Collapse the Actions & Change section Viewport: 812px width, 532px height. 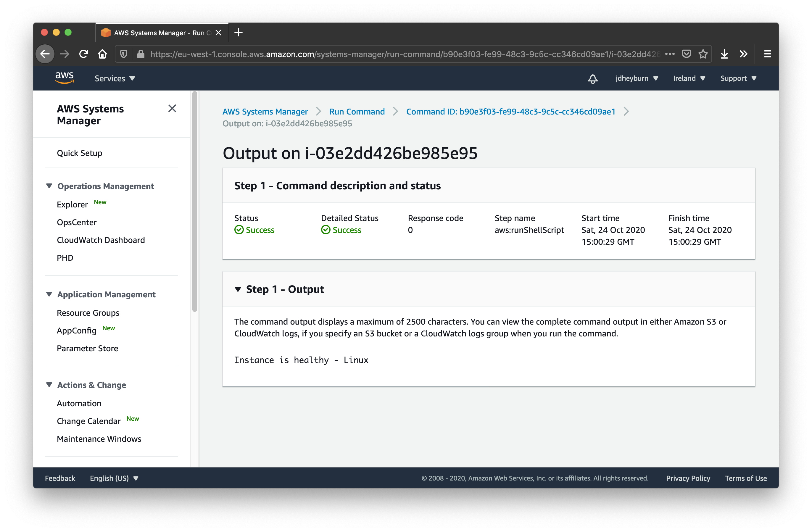point(49,385)
